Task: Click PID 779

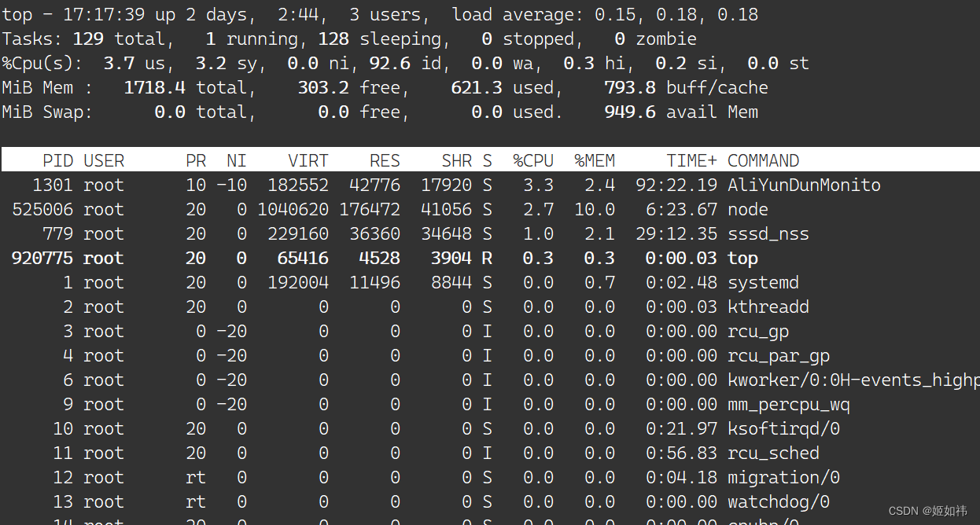Action: (x=57, y=234)
